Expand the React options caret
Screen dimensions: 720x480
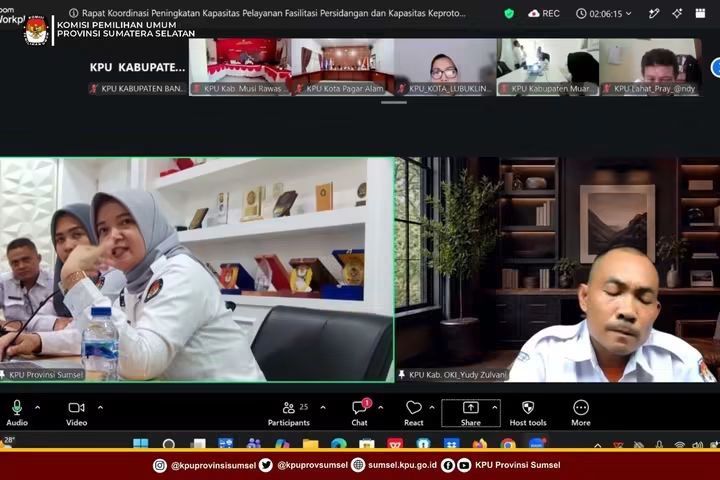[x=432, y=407]
